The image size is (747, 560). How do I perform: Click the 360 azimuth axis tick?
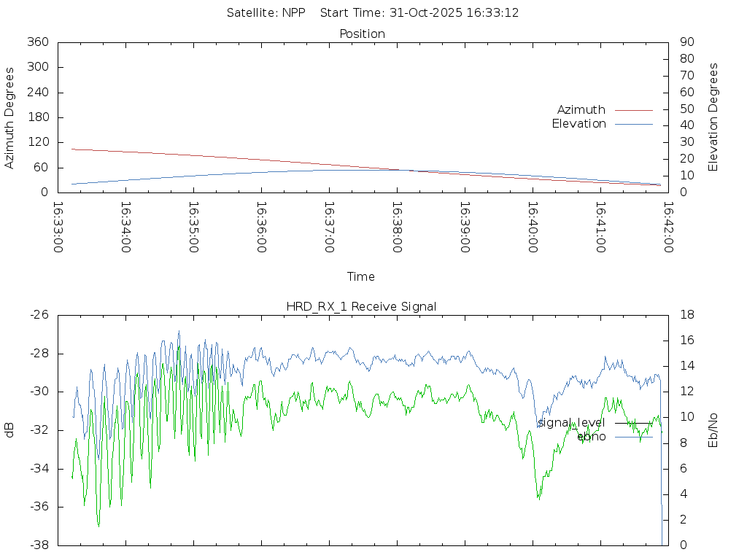pos(37,42)
